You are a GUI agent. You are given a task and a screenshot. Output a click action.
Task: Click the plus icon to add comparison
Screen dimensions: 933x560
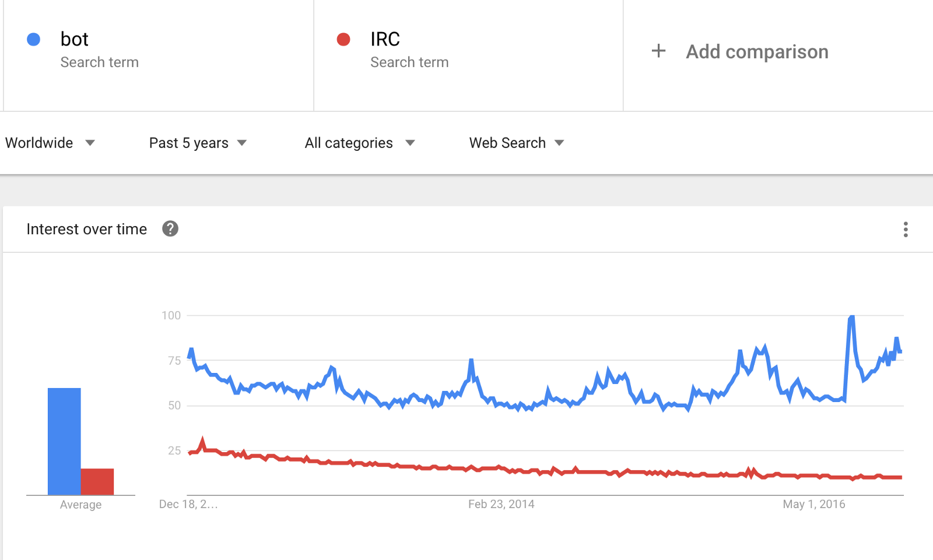658,51
